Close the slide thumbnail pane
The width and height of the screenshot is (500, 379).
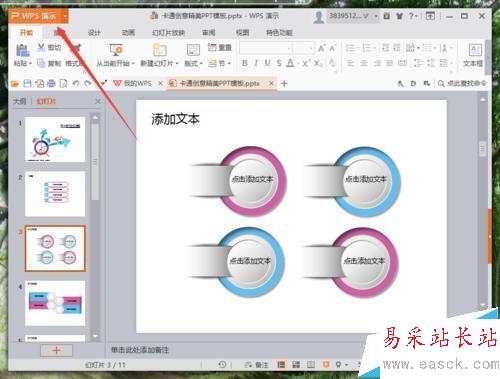click(98, 101)
